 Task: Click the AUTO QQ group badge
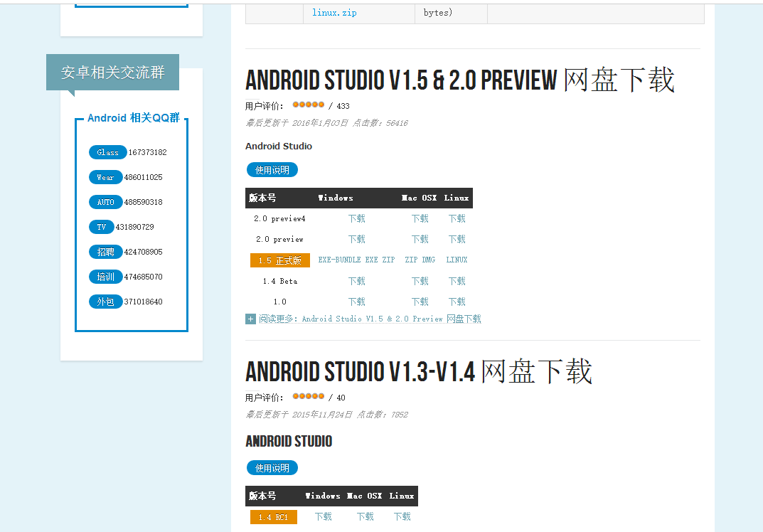105,202
